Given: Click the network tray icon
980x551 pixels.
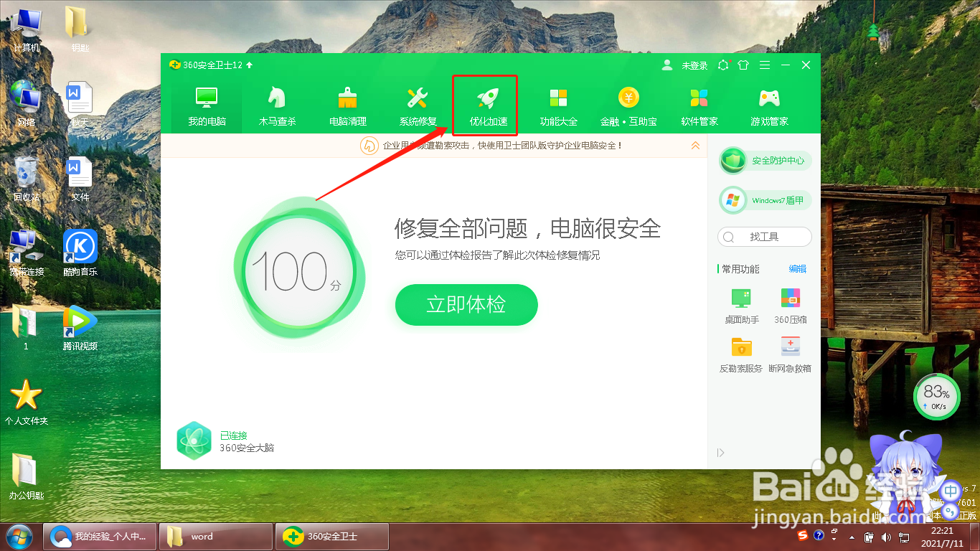Looking at the screenshot, I should tap(905, 537).
